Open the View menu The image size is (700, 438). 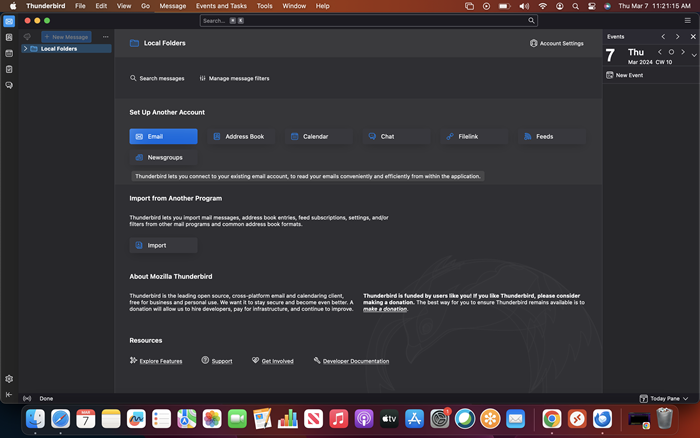tap(124, 6)
